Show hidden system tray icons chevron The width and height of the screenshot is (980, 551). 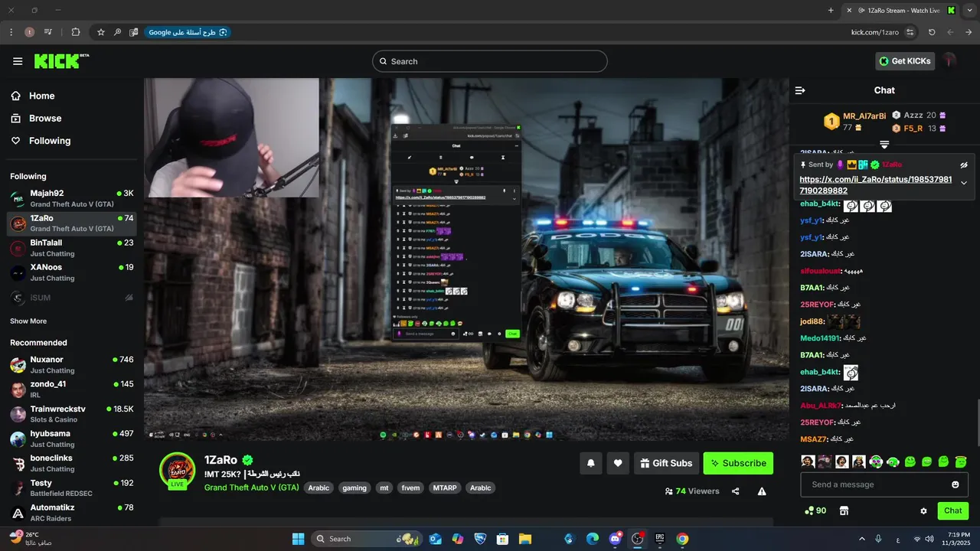861,539
